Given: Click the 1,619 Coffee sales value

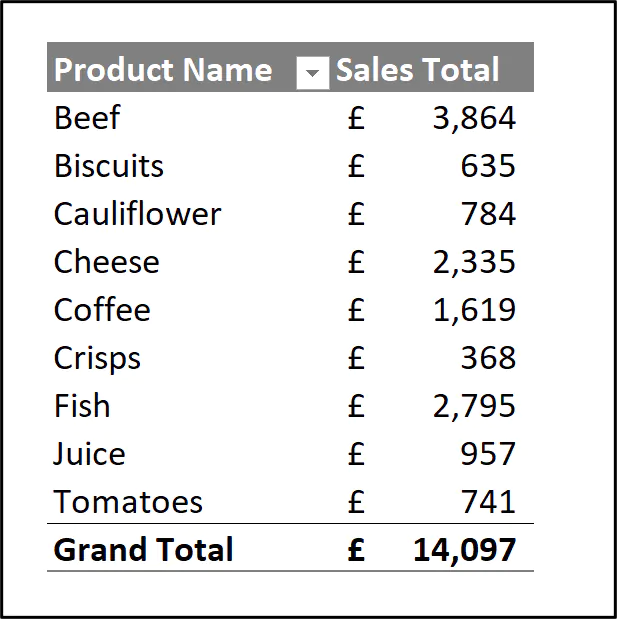Looking at the screenshot, I should (474, 310).
